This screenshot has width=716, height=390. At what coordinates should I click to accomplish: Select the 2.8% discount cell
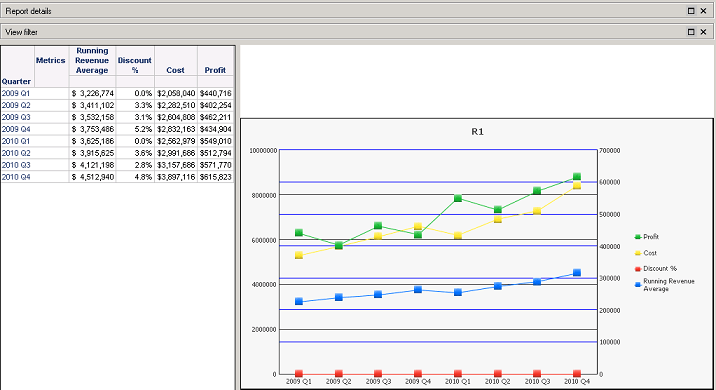coord(135,165)
